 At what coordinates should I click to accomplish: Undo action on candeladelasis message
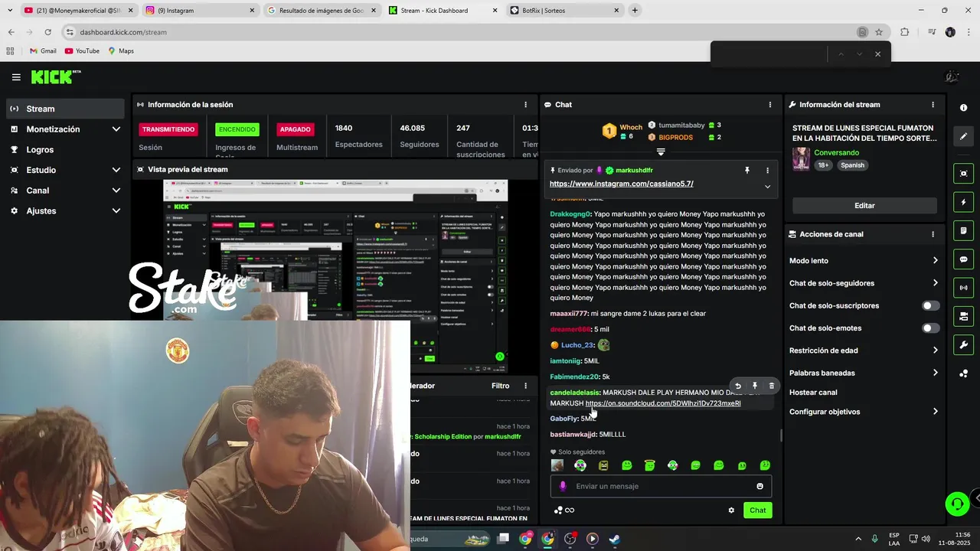[738, 386]
